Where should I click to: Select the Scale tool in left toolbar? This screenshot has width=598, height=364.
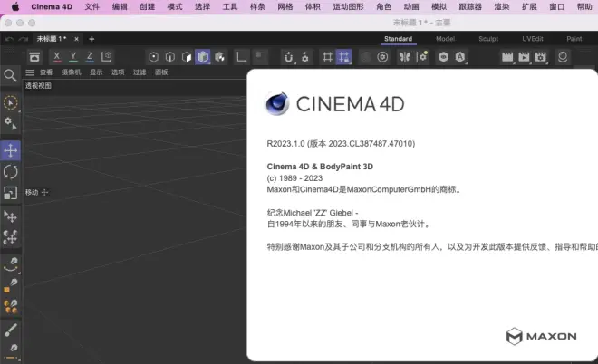click(11, 193)
